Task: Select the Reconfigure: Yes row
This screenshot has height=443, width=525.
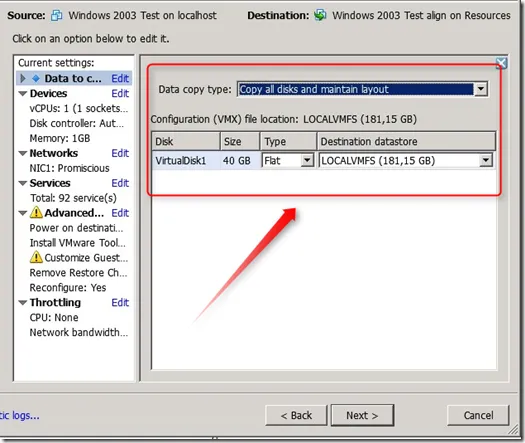Action: point(68,287)
